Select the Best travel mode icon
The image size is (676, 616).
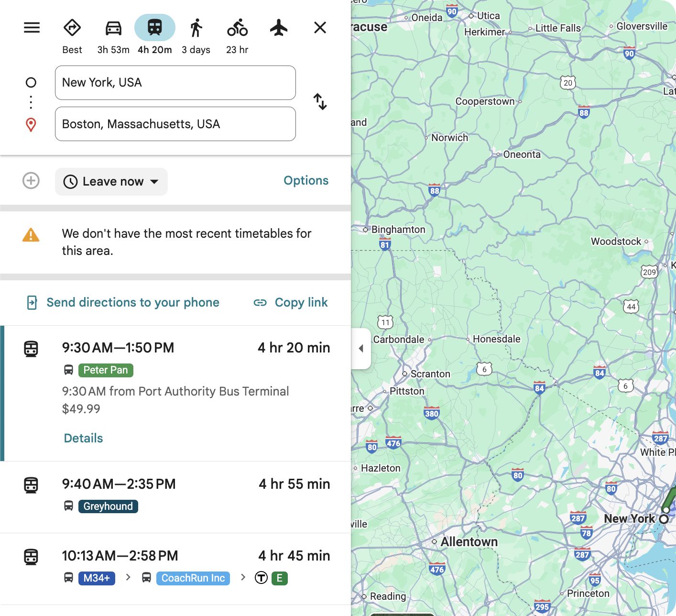(x=72, y=28)
